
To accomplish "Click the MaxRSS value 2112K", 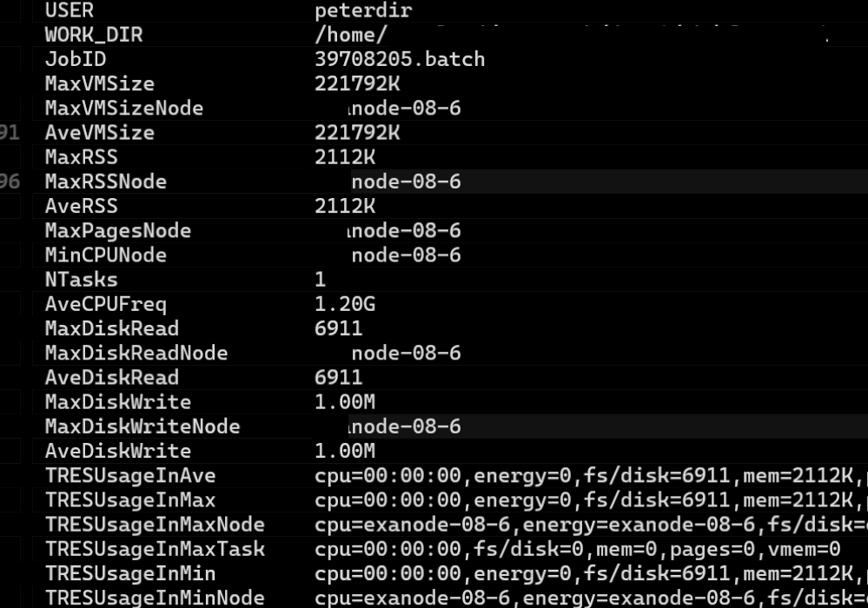I will (x=345, y=157).
